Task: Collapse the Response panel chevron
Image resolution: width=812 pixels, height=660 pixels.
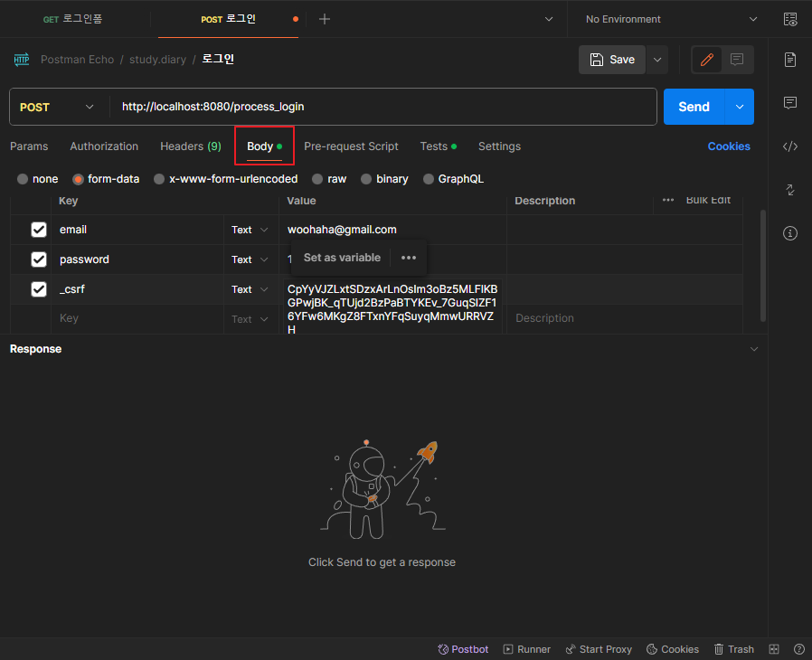Action: pyautogui.click(x=754, y=349)
